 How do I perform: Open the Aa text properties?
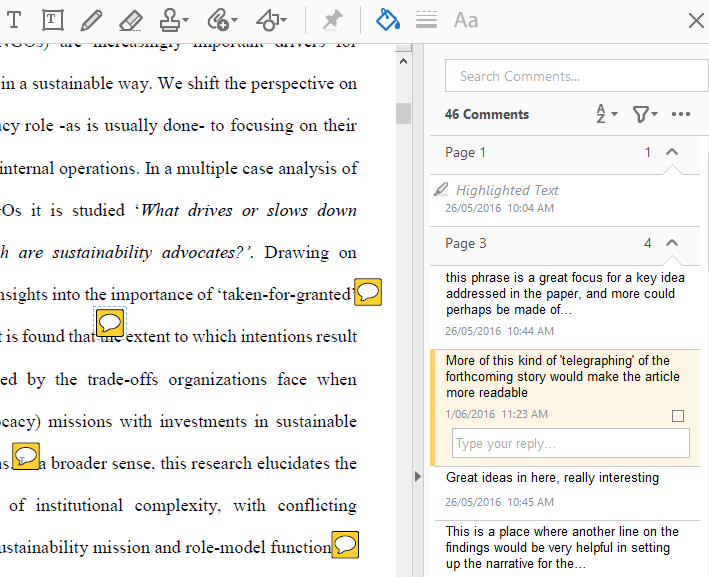(x=466, y=21)
